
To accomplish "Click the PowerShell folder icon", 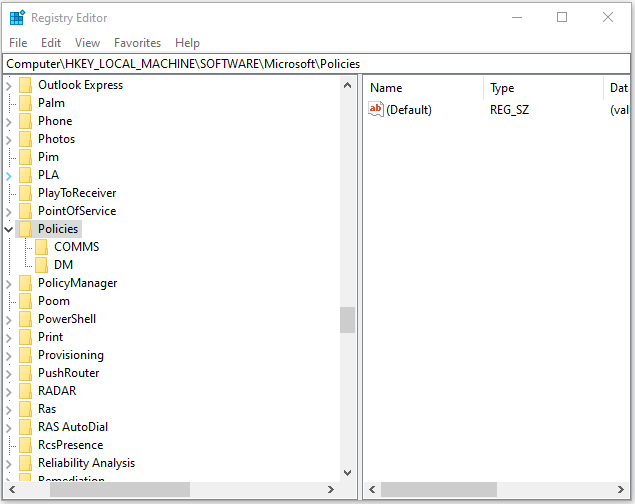I will pos(26,319).
